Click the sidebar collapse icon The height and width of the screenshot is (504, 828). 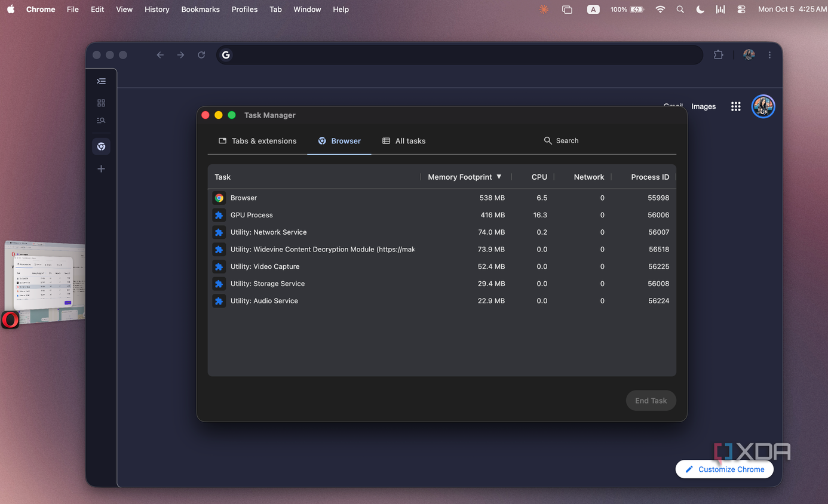(101, 81)
